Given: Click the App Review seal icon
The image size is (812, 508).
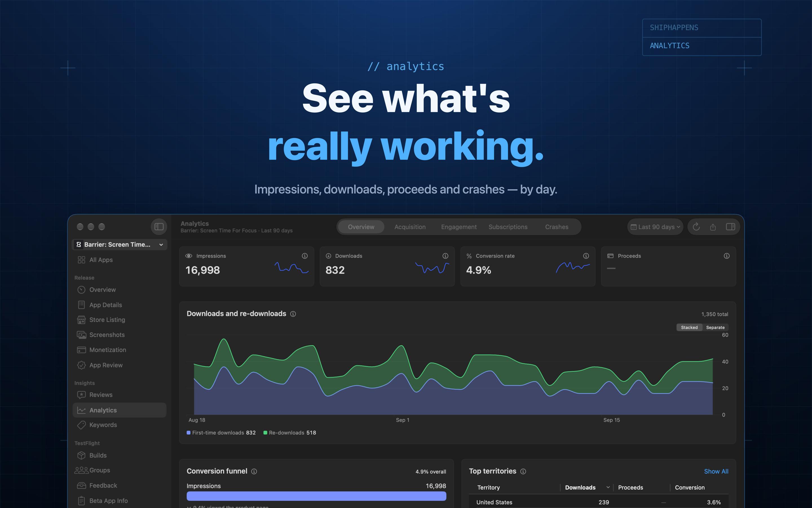Looking at the screenshot, I should click(x=81, y=365).
